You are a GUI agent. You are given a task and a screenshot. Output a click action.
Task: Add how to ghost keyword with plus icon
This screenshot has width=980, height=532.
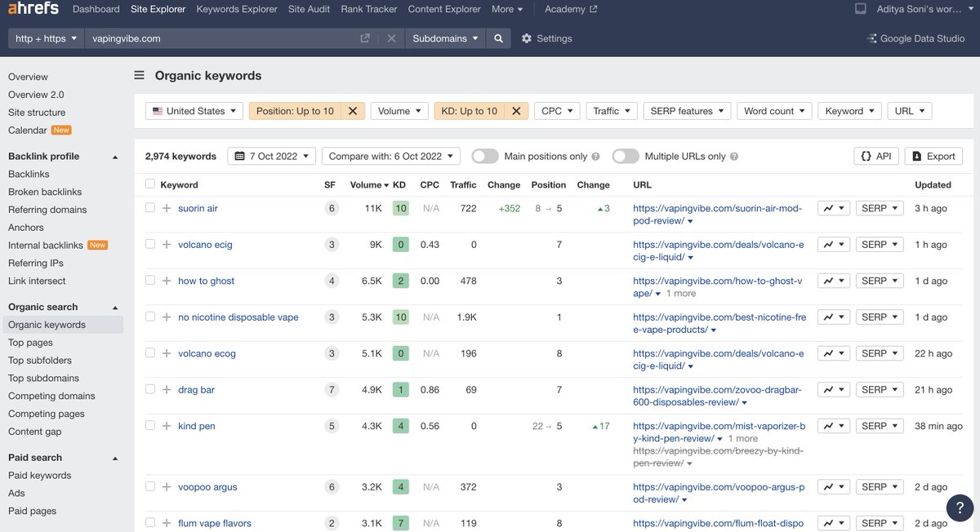click(x=167, y=281)
